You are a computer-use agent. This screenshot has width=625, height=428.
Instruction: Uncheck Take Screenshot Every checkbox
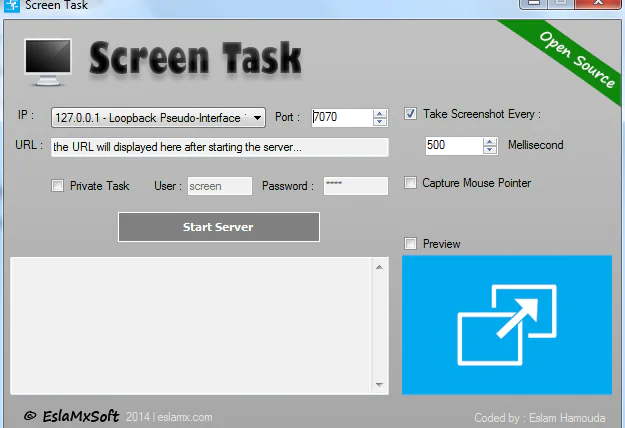[x=411, y=114]
